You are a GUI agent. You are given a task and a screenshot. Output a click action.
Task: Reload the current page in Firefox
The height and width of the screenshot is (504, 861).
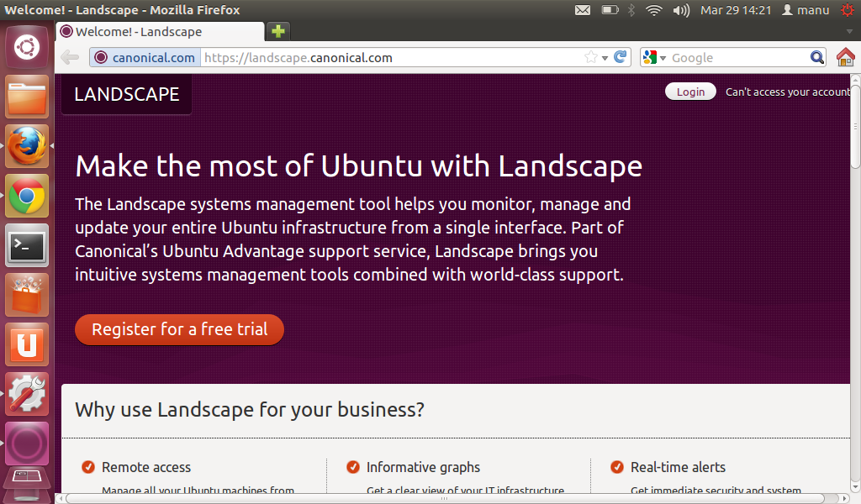click(620, 57)
